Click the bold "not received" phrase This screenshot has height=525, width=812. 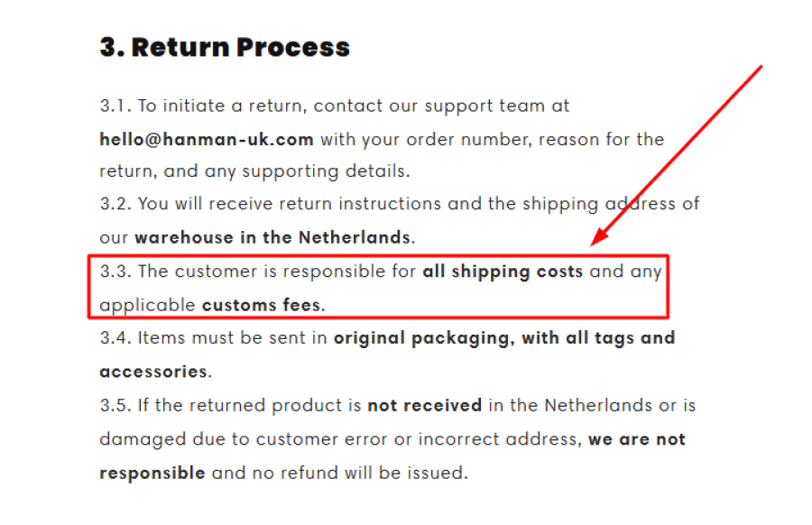pyautogui.click(x=424, y=405)
